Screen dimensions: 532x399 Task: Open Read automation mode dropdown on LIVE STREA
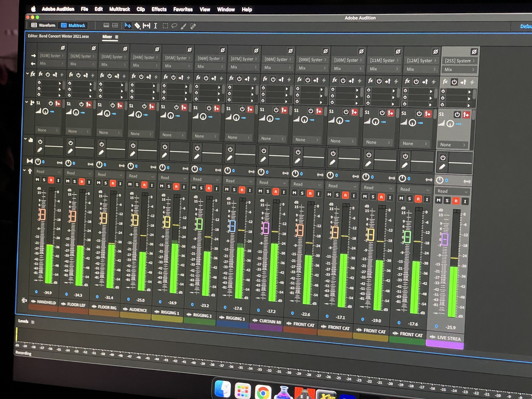tap(452, 191)
